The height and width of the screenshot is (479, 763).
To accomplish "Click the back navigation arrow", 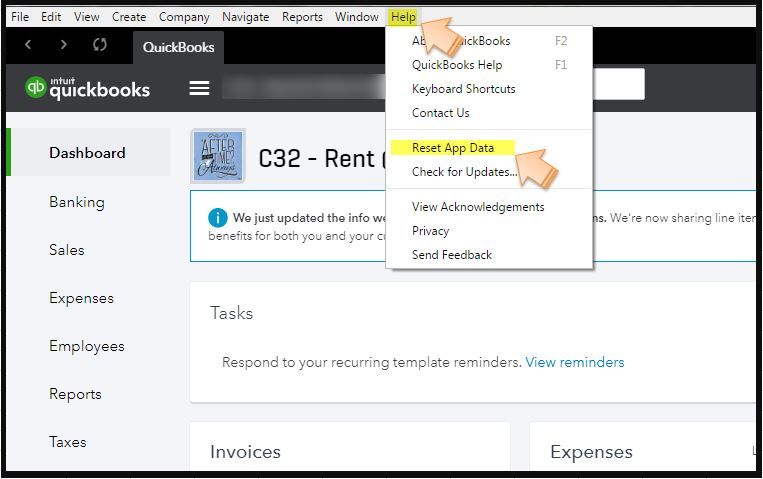I will (28, 45).
